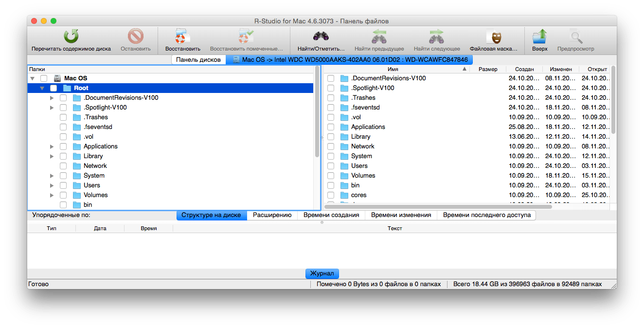Click the Текст log column header
Viewport: 644px width, 328px height.
(394, 228)
